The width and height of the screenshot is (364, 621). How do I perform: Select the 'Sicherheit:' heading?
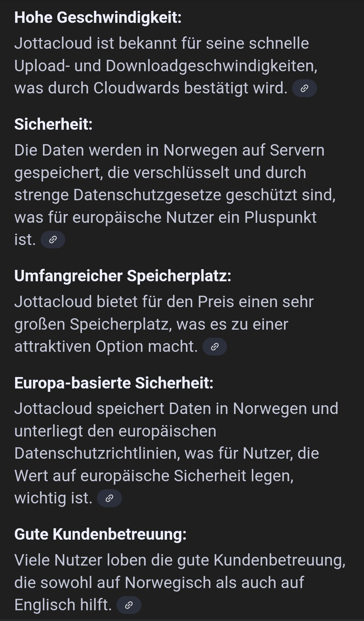click(x=53, y=124)
